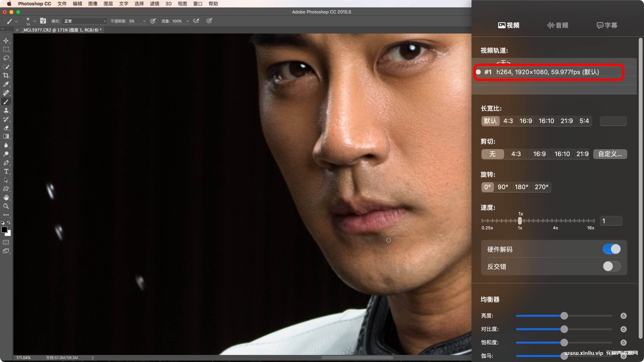The height and width of the screenshot is (362, 644).
Task: Select the Move tool
Action: (6, 40)
